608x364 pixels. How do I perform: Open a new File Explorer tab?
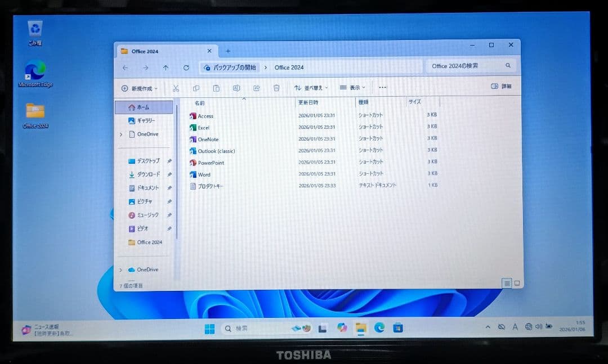point(227,51)
